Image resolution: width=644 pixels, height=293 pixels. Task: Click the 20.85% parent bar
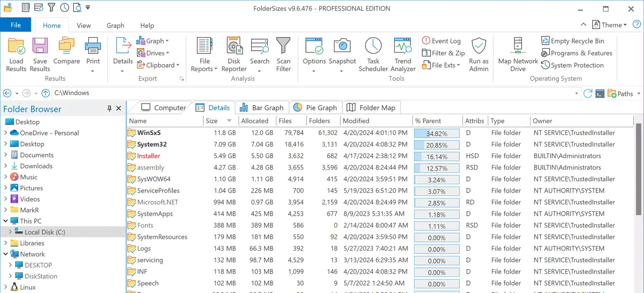437,145
